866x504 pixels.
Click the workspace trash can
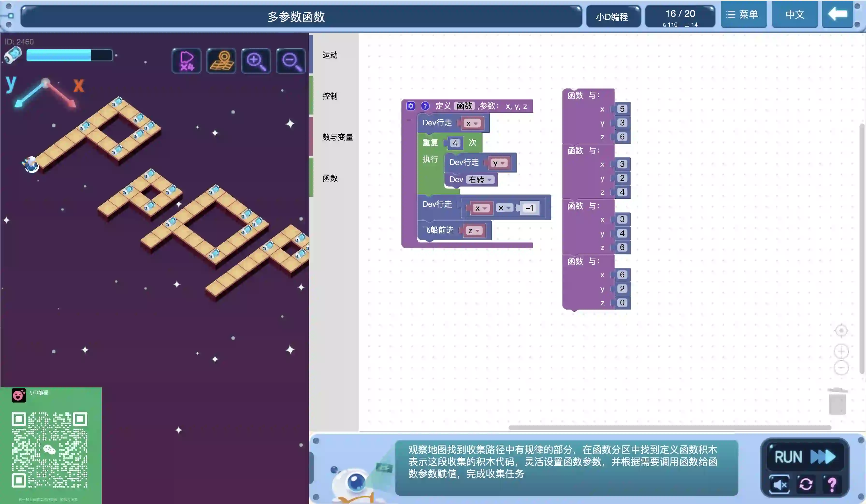(837, 401)
